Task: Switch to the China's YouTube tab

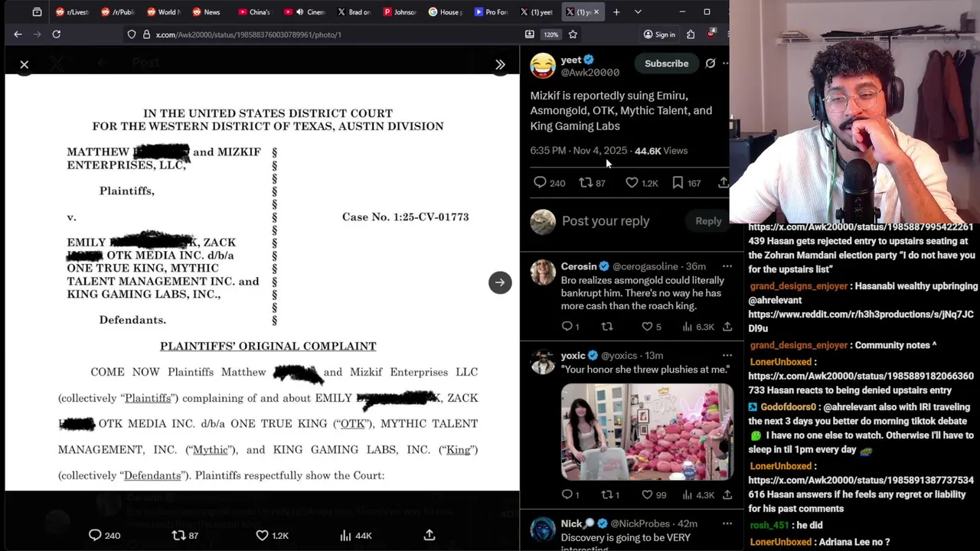Action: (253, 12)
